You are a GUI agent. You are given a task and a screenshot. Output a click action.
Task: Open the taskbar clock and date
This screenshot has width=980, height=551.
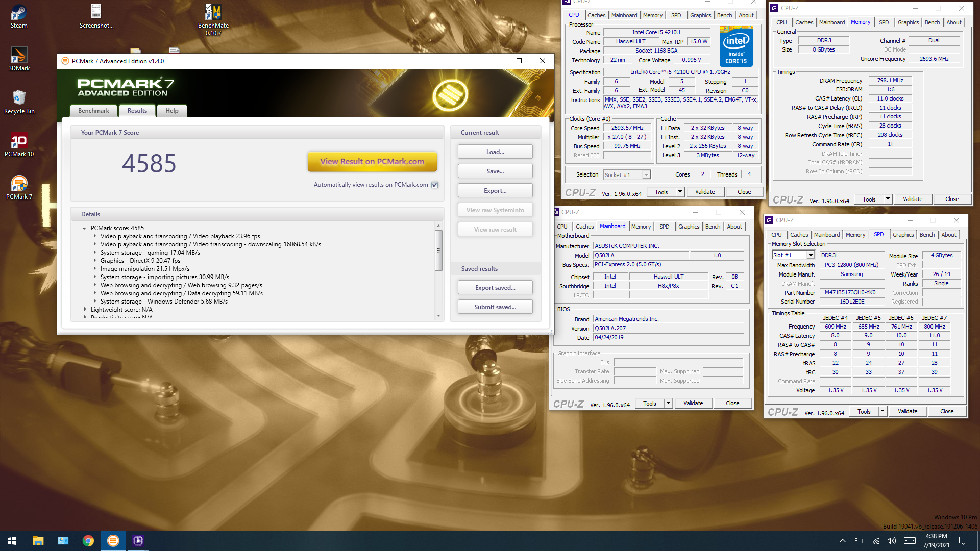pyautogui.click(x=936, y=541)
